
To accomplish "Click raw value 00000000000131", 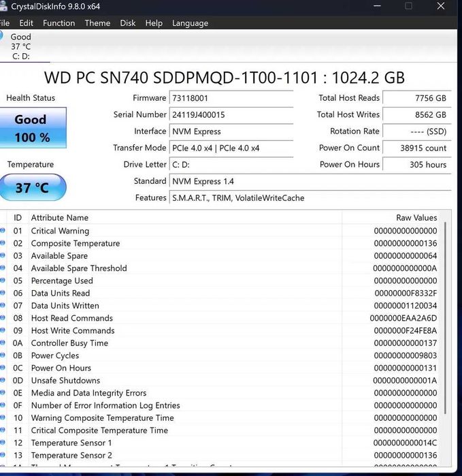I will click(x=406, y=368).
